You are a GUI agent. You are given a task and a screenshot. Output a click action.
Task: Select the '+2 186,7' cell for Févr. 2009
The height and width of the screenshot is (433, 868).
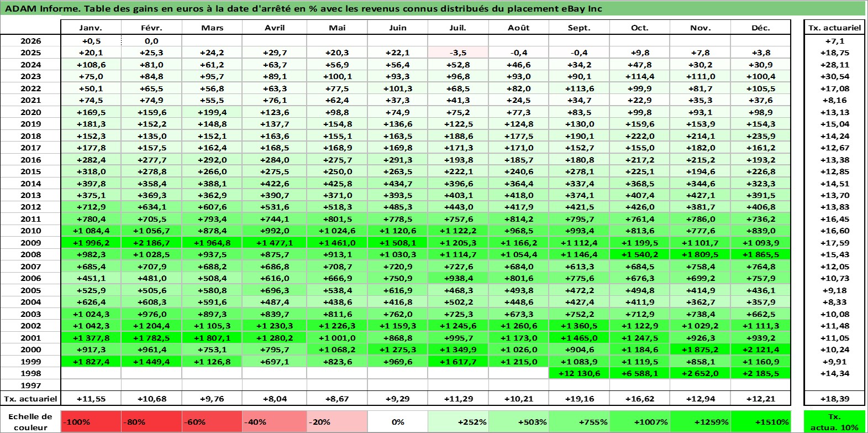151,243
